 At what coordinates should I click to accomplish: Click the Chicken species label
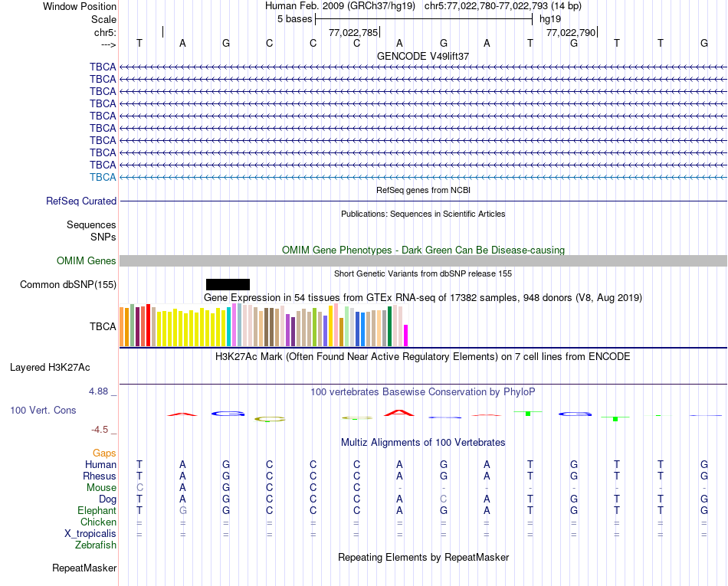point(98,522)
